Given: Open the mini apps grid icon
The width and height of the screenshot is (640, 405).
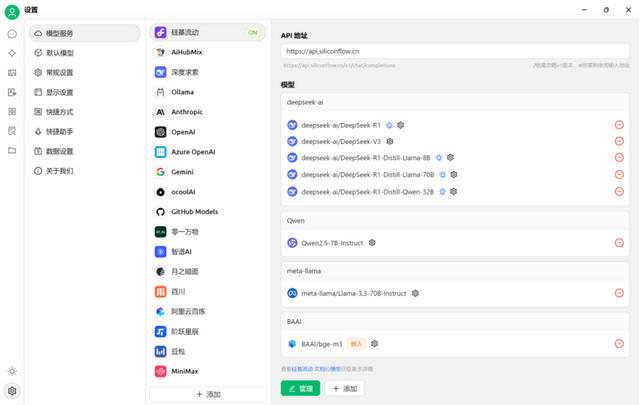Looking at the screenshot, I should point(12,111).
